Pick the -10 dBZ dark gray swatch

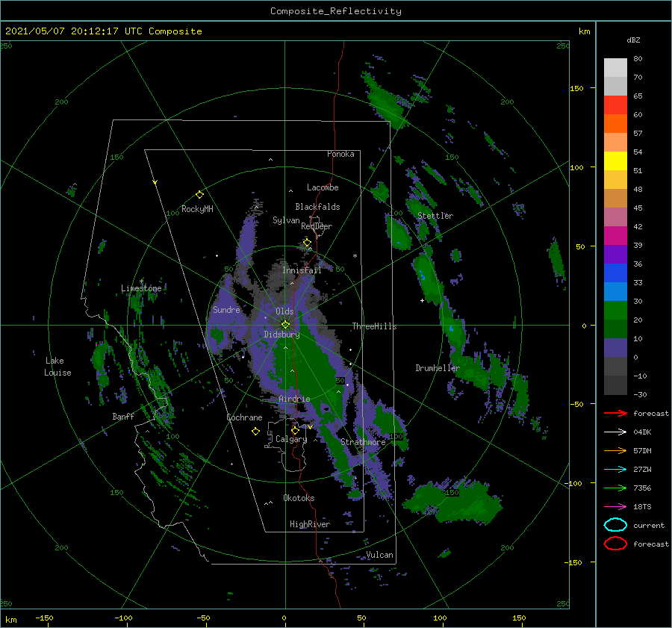[615, 385]
